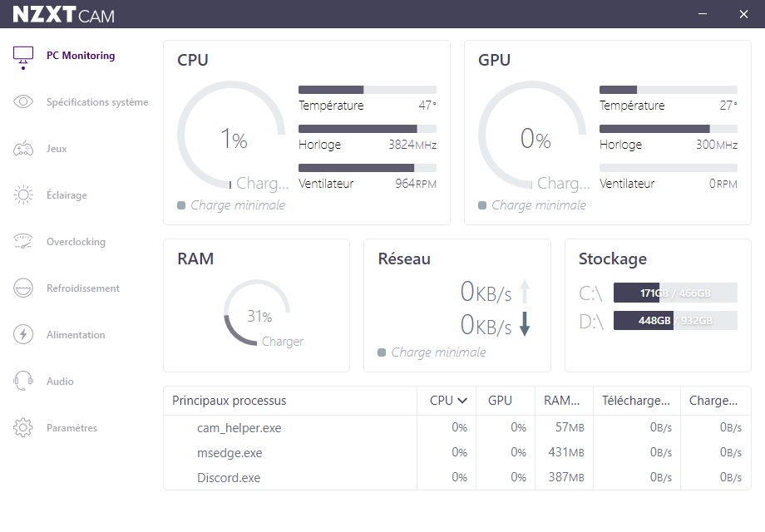Open the Spécifications système eye icon
765x532 pixels.
pyautogui.click(x=23, y=102)
